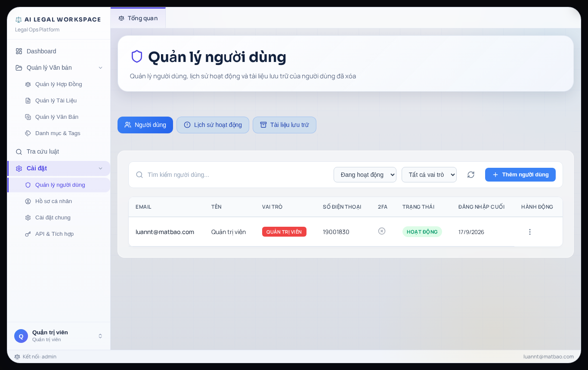Click the tag icon next to Danh mục & Tags
This screenshot has height=370, width=588.
[28, 133]
